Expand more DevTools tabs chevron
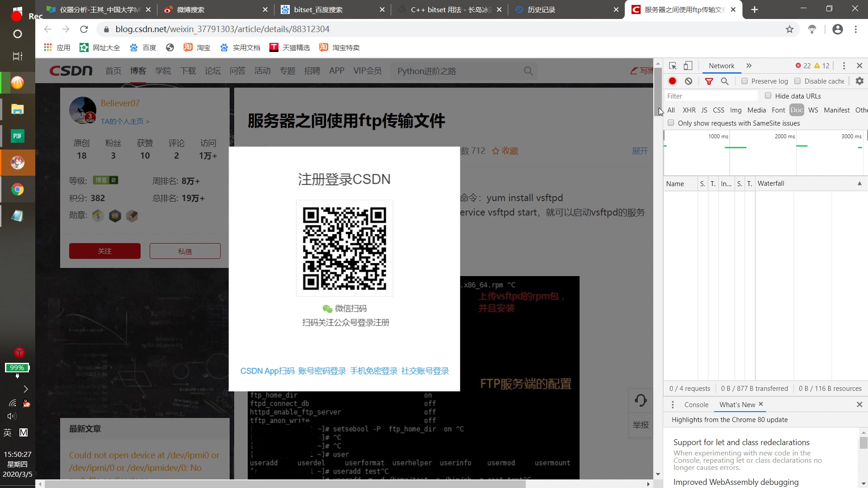This screenshot has height=488, width=868. [x=749, y=66]
